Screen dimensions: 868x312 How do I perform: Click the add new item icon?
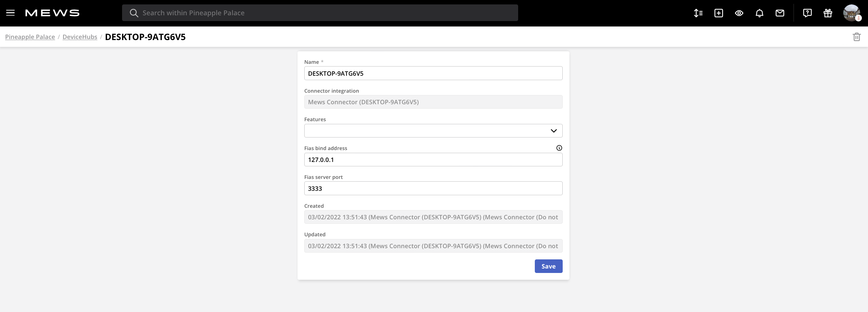click(x=719, y=13)
